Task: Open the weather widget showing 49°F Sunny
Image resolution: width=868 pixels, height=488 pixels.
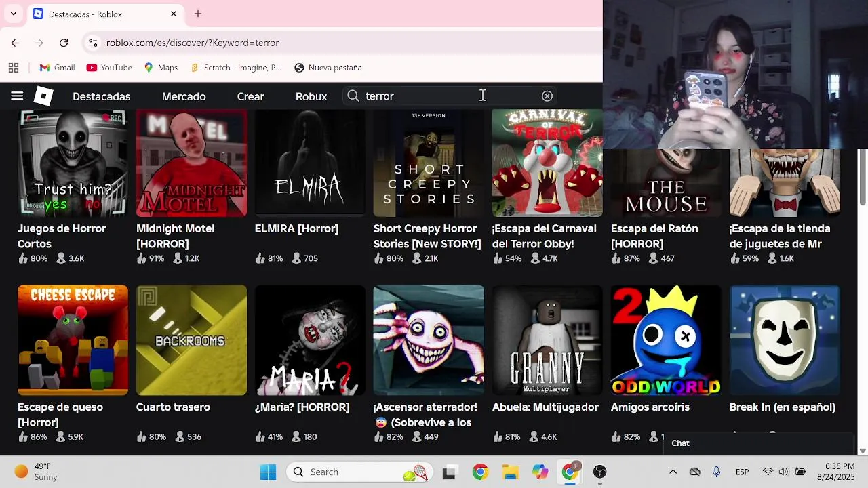Action: 37,472
